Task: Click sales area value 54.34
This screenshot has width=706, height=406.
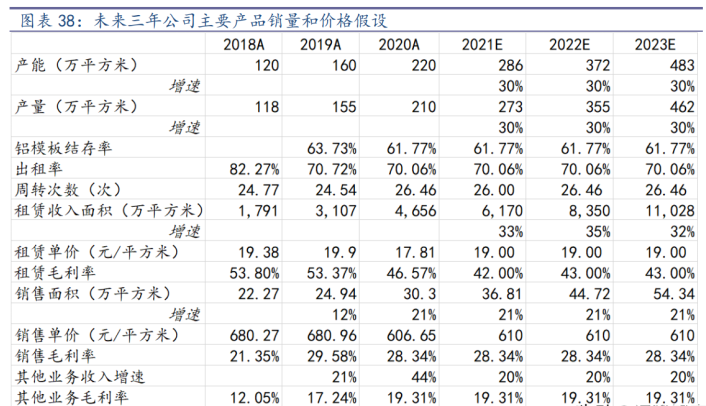Action: [x=674, y=293]
